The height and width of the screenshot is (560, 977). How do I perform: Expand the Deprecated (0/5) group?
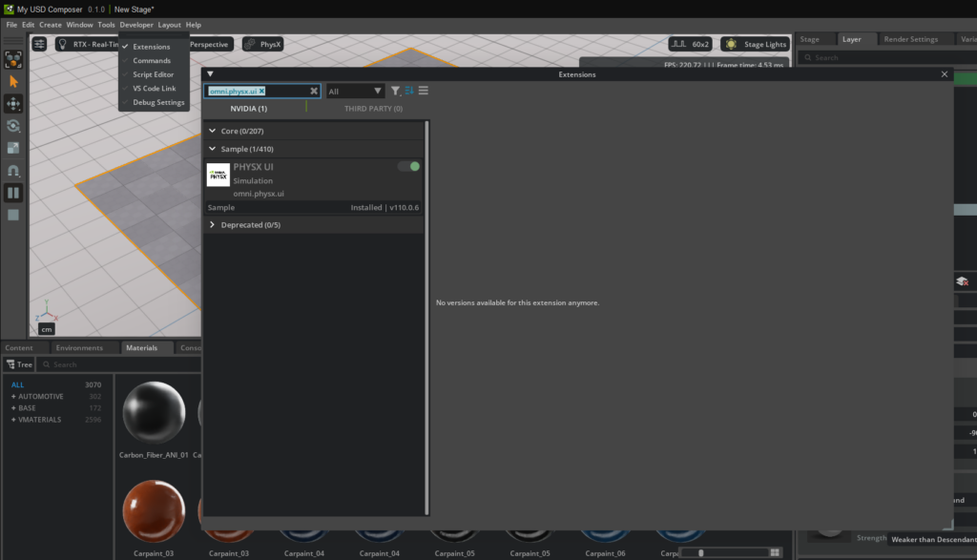pyautogui.click(x=212, y=225)
